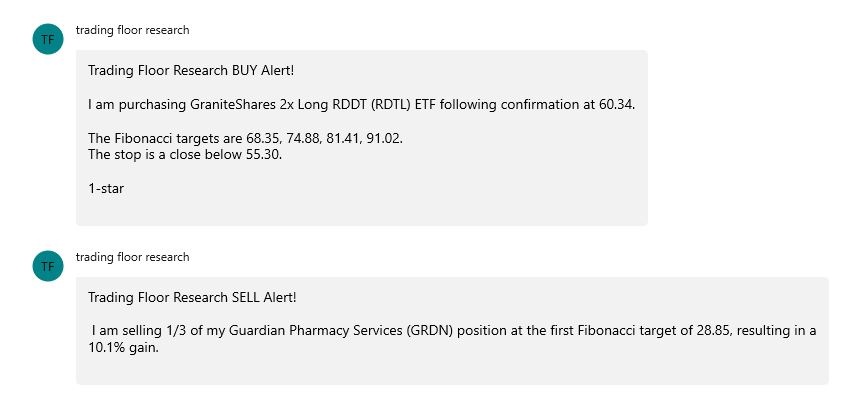Click the 60.34 confirmation price
The width and height of the screenshot is (854, 402).
pos(617,105)
